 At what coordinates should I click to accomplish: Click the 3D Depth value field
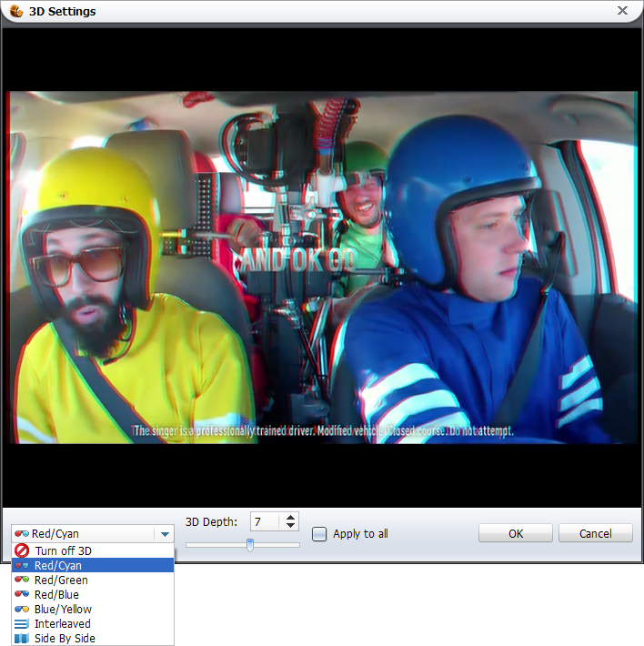(x=265, y=521)
